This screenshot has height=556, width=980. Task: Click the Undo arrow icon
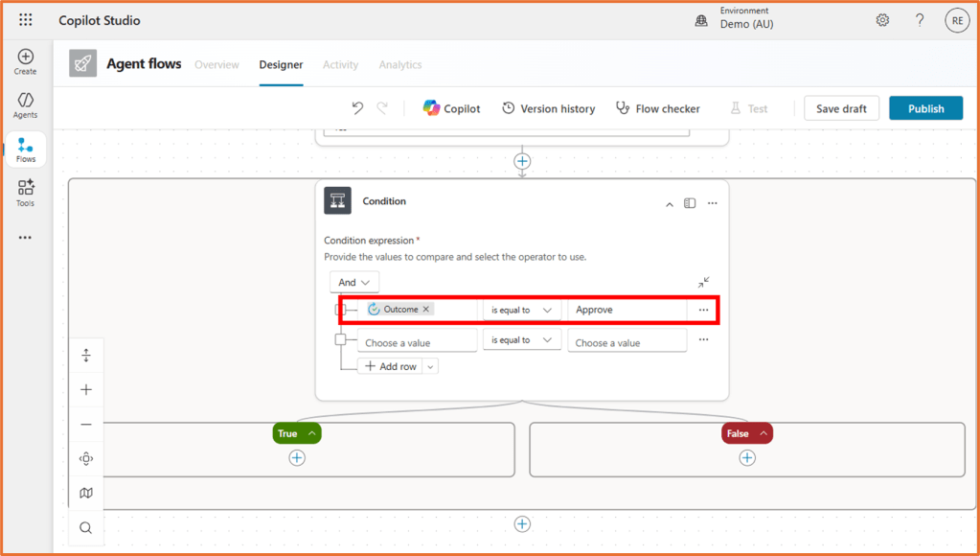357,107
